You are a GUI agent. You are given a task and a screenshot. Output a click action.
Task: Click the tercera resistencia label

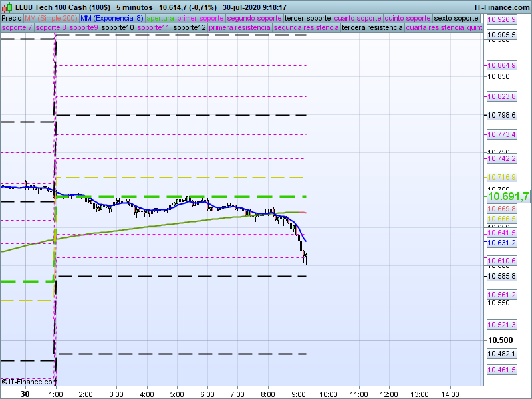(x=372, y=28)
